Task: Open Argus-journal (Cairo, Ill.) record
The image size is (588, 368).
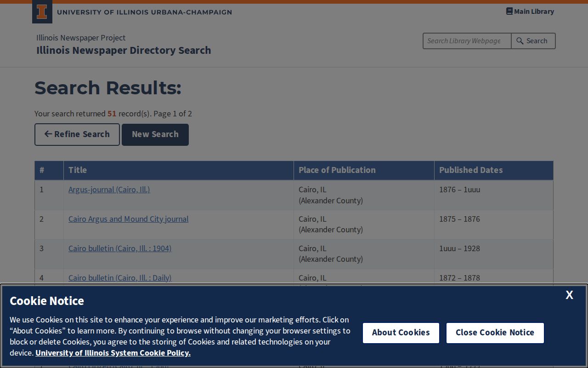Action: [x=109, y=190]
